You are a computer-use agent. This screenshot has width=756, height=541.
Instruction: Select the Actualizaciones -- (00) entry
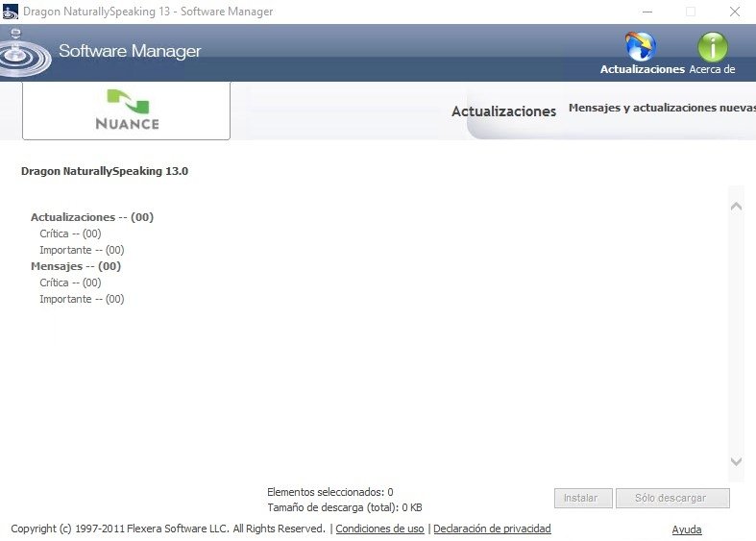tap(92, 217)
